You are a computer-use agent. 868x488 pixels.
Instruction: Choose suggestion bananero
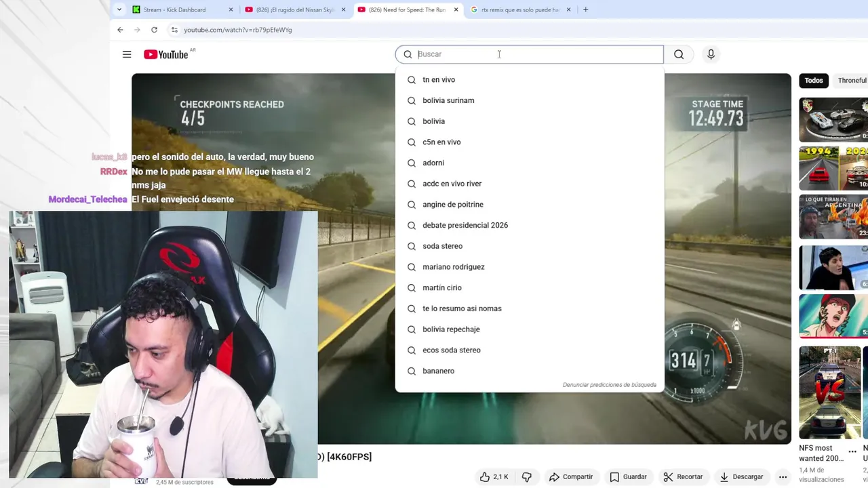(530, 371)
